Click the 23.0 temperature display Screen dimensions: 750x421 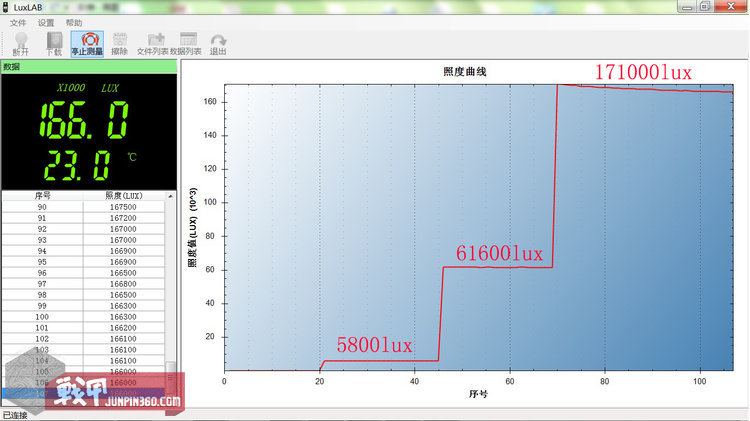tap(78, 166)
